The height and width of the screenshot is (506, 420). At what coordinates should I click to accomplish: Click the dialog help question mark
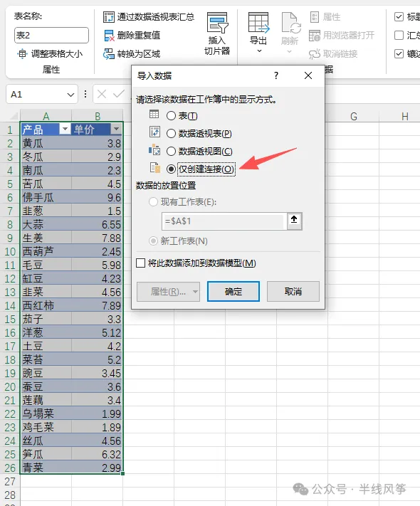click(276, 75)
